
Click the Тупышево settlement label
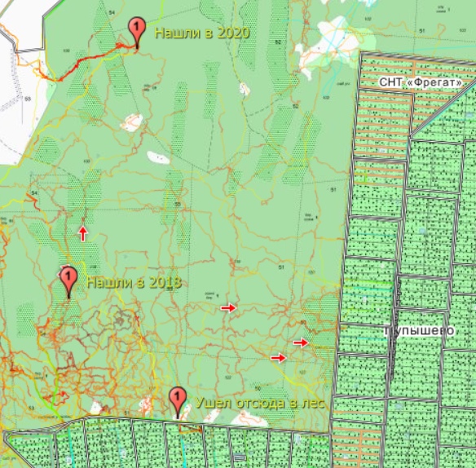click(420, 330)
